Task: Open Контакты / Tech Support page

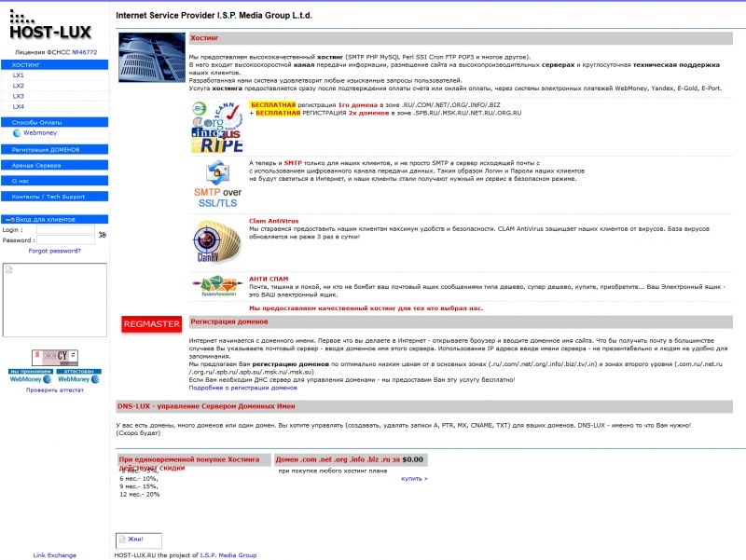Action: click(x=55, y=197)
